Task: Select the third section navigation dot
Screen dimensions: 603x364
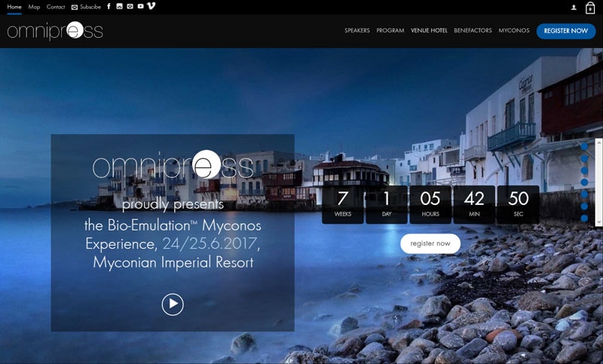Action: coord(584,170)
